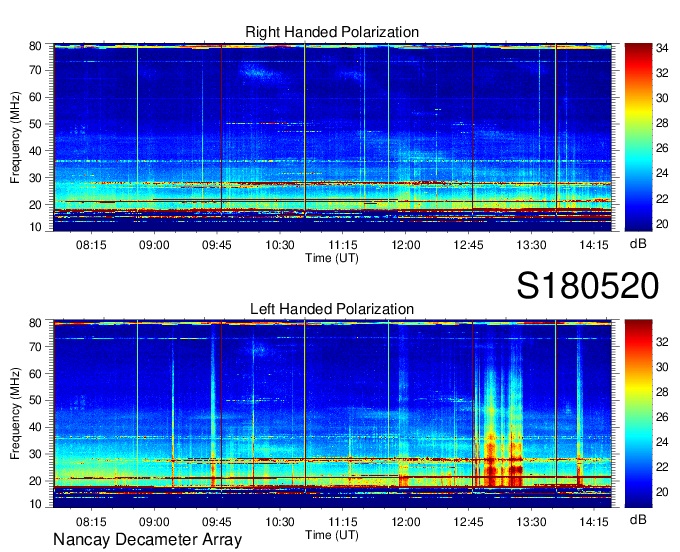
Task: Click the 26 value on Right Handed color bar
Action: tap(662, 148)
